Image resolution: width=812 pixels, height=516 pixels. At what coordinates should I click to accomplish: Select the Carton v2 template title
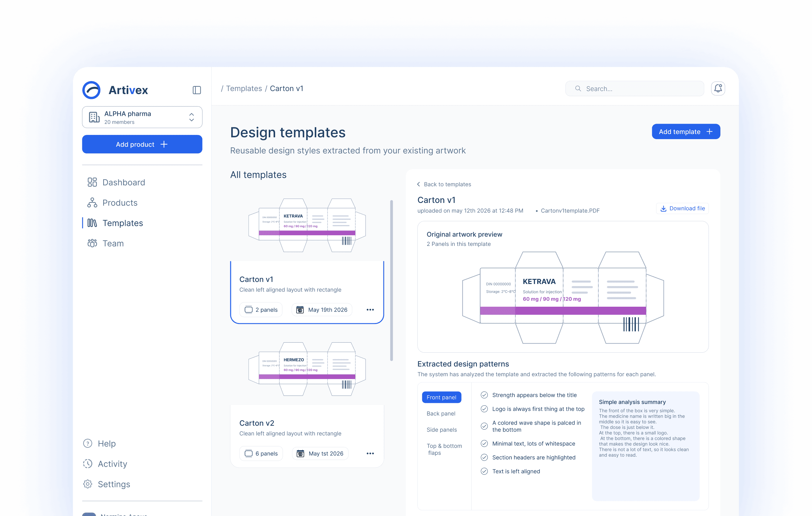(257, 423)
